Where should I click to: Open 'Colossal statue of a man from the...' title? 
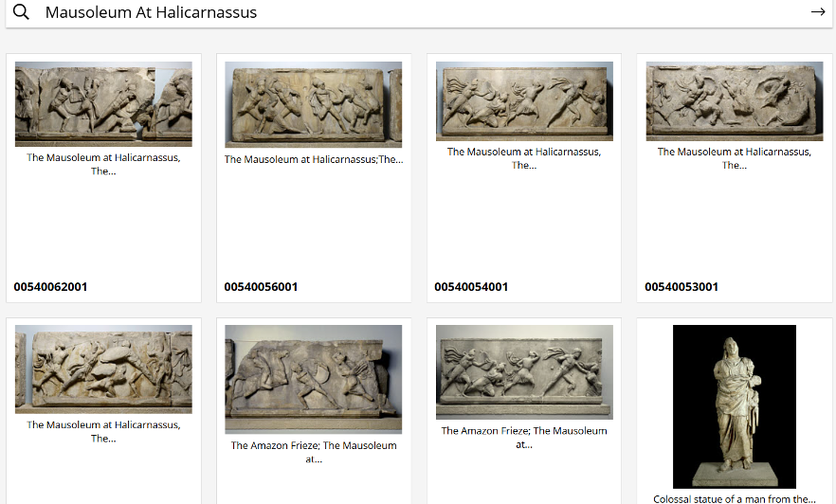pyautogui.click(x=735, y=498)
